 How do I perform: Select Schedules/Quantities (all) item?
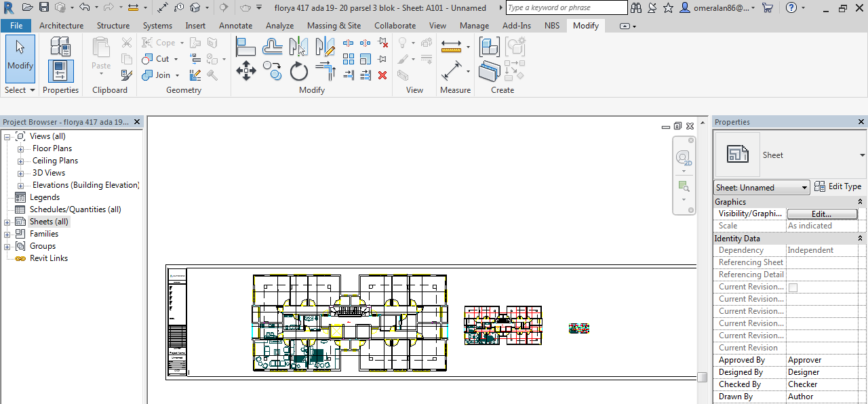click(x=75, y=209)
